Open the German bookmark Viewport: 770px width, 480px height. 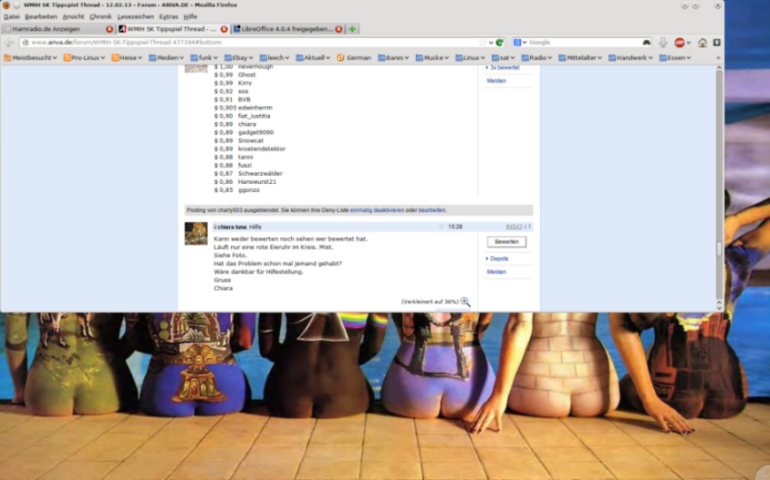point(354,58)
